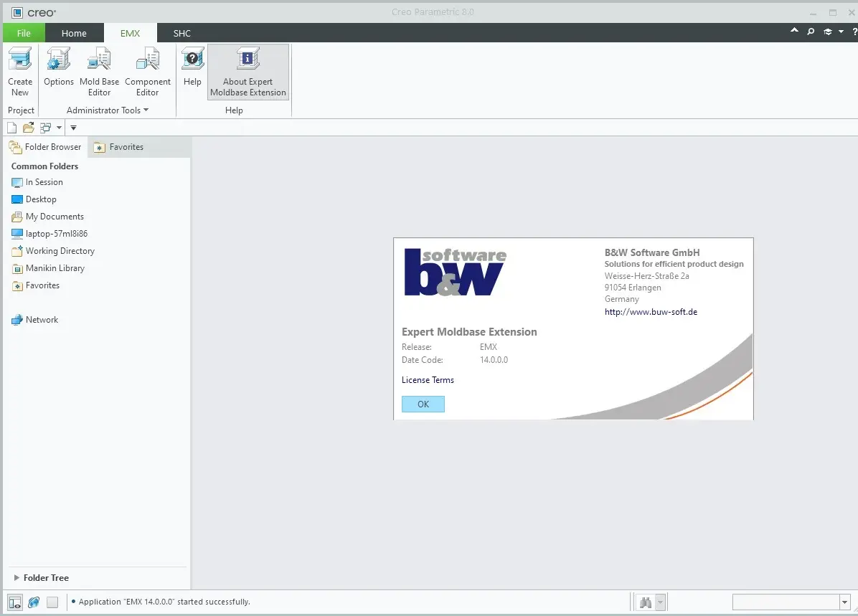
Task: Select the Folder Browser tab
Action: tap(45, 146)
